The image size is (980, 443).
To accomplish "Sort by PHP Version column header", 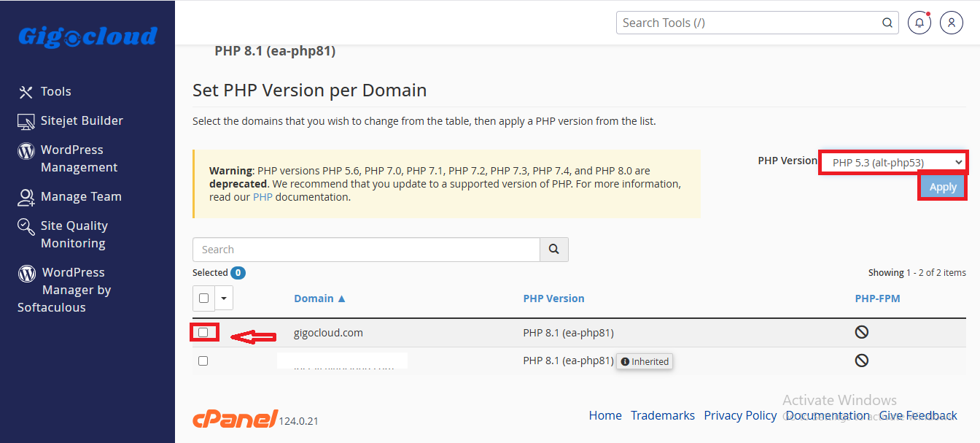I will (x=554, y=298).
